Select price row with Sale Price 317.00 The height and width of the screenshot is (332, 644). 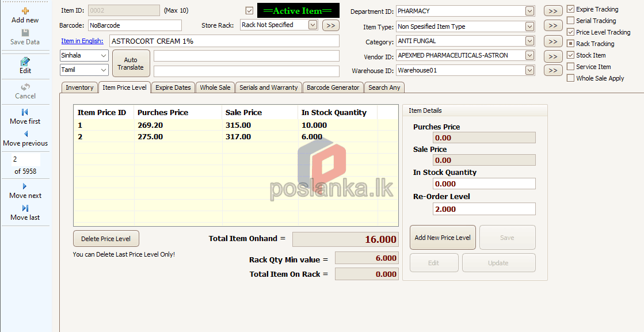coord(236,137)
